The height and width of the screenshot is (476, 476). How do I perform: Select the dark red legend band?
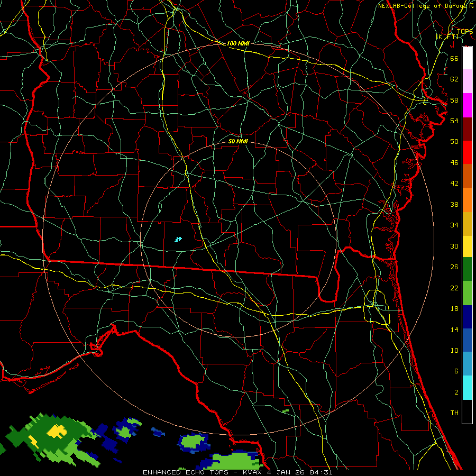[x=467, y=129]
